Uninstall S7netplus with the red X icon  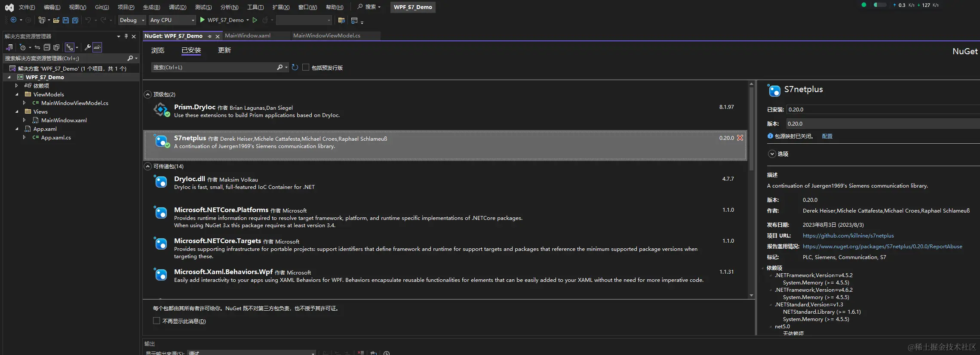pyautogui.click(x=740, y=138)
